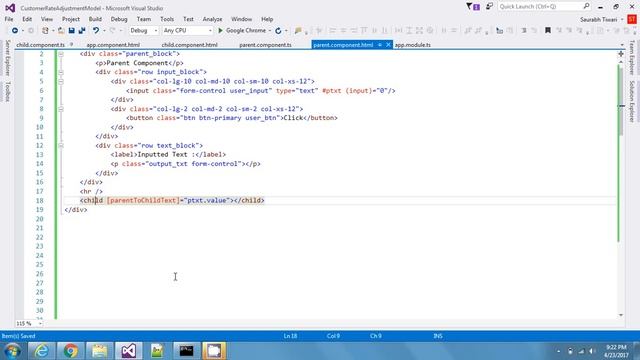Start debugging with the green play icon
The height and width of the screenshot is (360, 640).
[220, 31]
